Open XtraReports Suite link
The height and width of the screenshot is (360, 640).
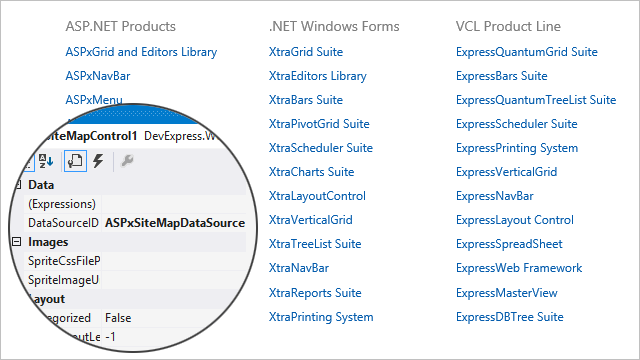pos(315,293)
